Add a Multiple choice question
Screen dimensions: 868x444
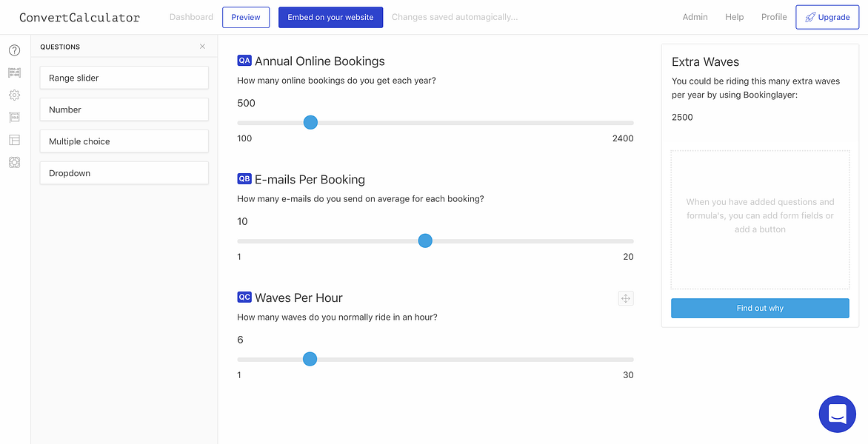(x=124, y=141)
